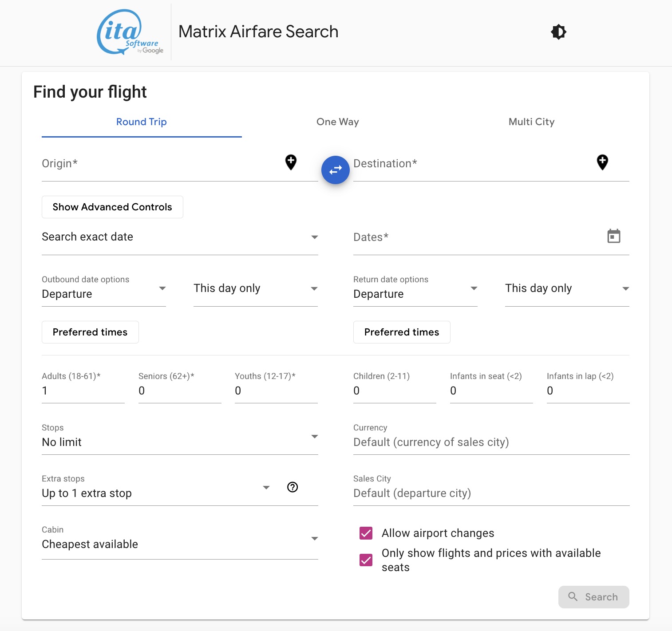672x631 pixels.
Task: Open the Dates calendar picker icon
Action: click(614, 236)
